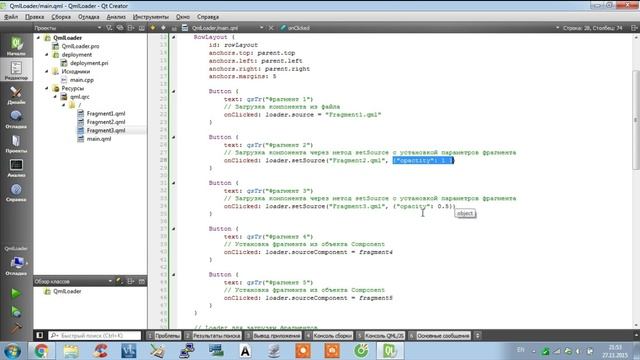640x360 pixels.
Task: Show the Консоль QML/JS pane
Action: pos(380,336)
